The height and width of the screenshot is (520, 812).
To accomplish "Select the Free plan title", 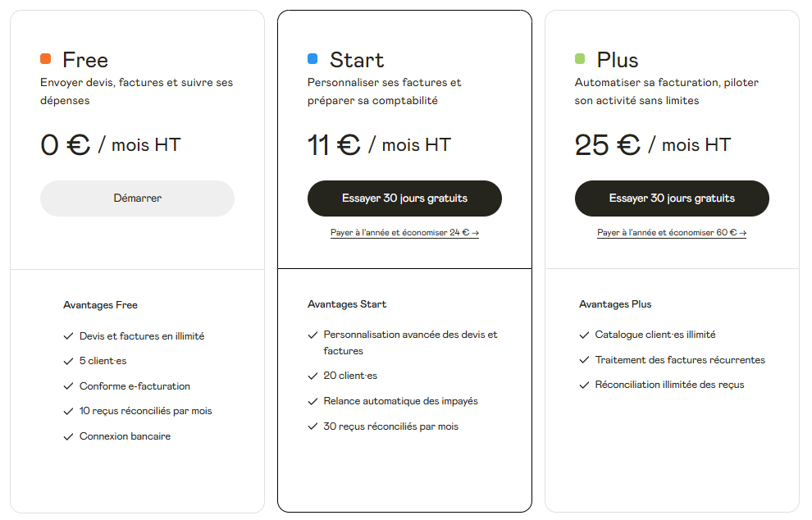I will pos(85,60).
